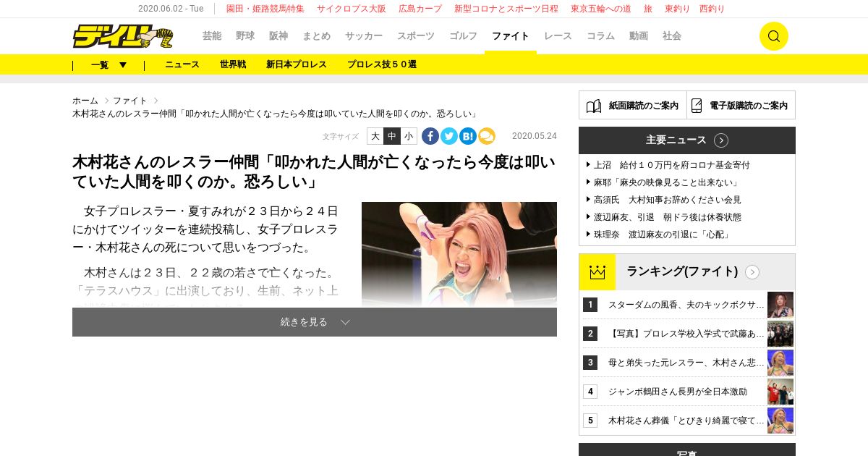Click the article photo of wrestler
This screenshot has height=456, width=868.
click(459, 254)
